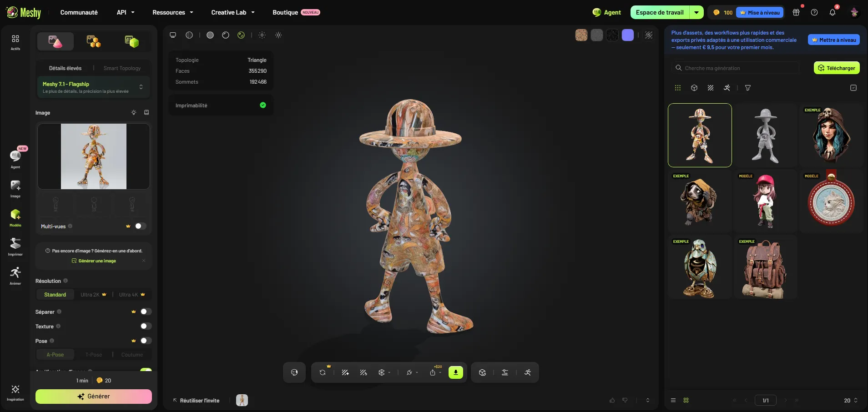The image size is (868, 412).
Task: Click the help question mark icon
Action: [x=814, y=12]
